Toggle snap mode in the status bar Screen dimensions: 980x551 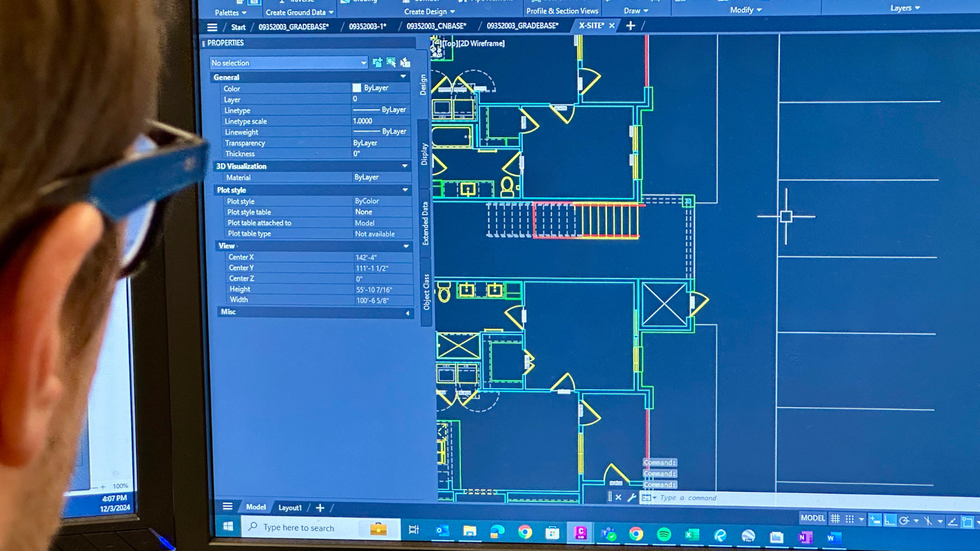point(849,518)
